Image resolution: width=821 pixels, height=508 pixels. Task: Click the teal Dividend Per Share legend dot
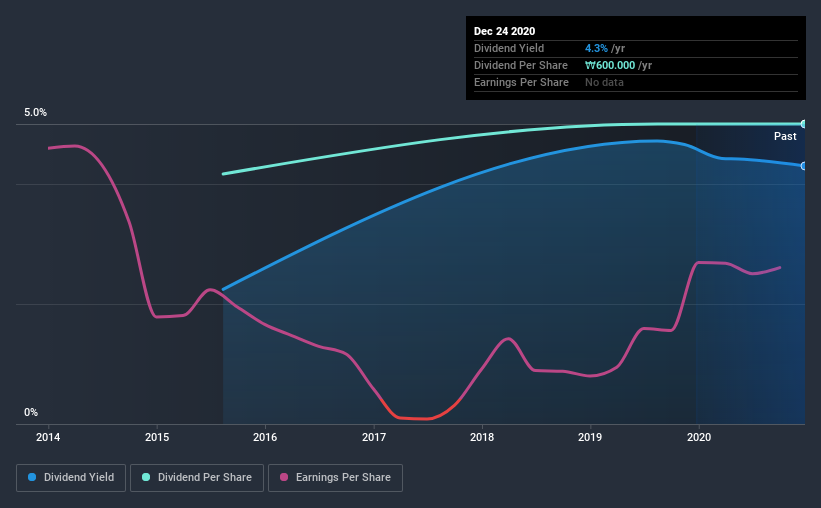pos(146,477)
